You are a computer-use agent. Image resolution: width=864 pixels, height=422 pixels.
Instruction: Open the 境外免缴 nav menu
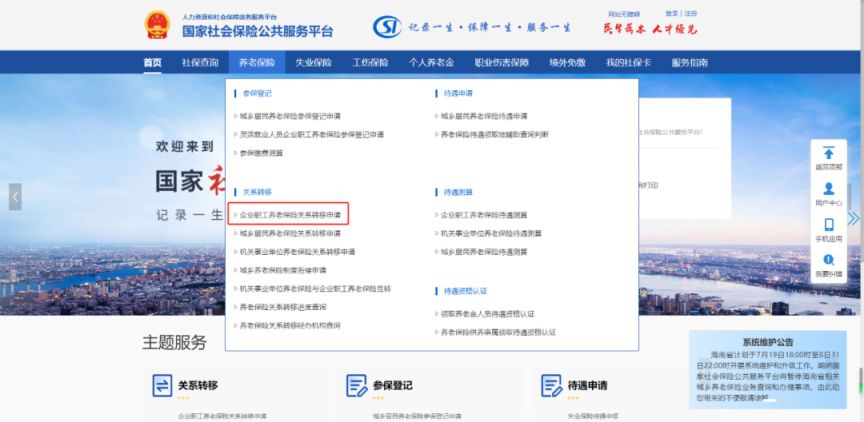coord(567,63)
